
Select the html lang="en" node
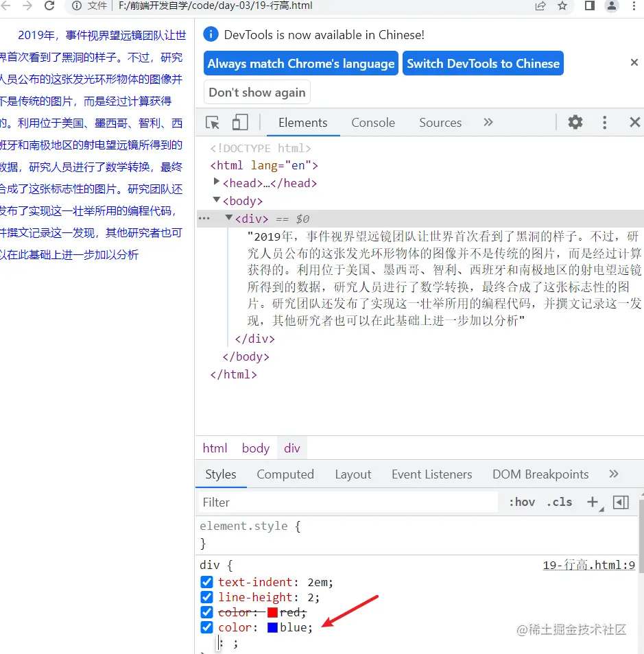pos(264,166)
